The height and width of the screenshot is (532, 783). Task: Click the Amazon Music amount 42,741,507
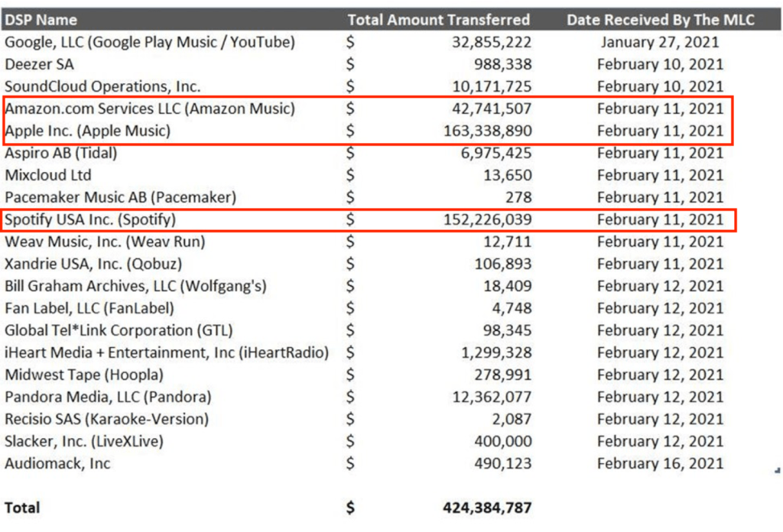tap(488, 109)
